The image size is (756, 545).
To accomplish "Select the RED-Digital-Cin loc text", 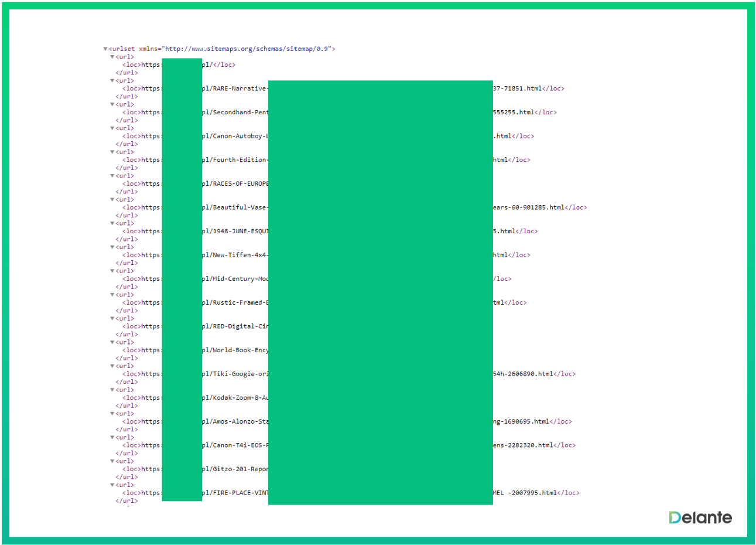I will [x=235, y=326].
